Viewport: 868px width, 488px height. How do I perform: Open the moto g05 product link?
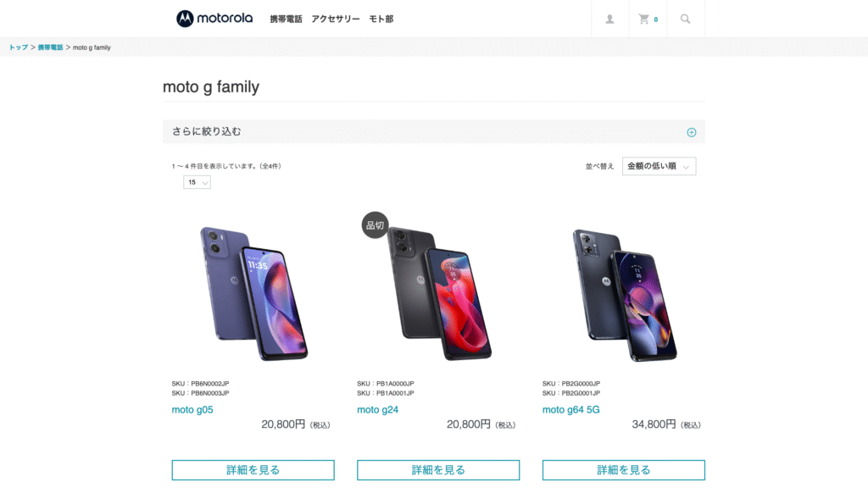pyautogui.click(x=192, y=409)
